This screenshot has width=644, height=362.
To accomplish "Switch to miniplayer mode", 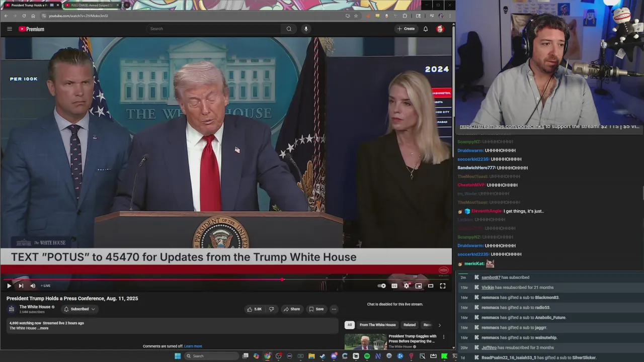I will (419, 286).
